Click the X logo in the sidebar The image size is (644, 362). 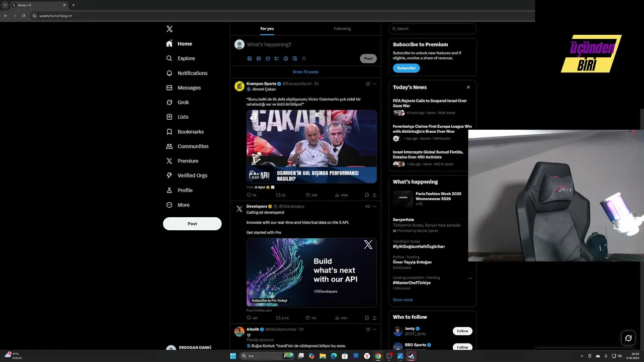(170, 29)
